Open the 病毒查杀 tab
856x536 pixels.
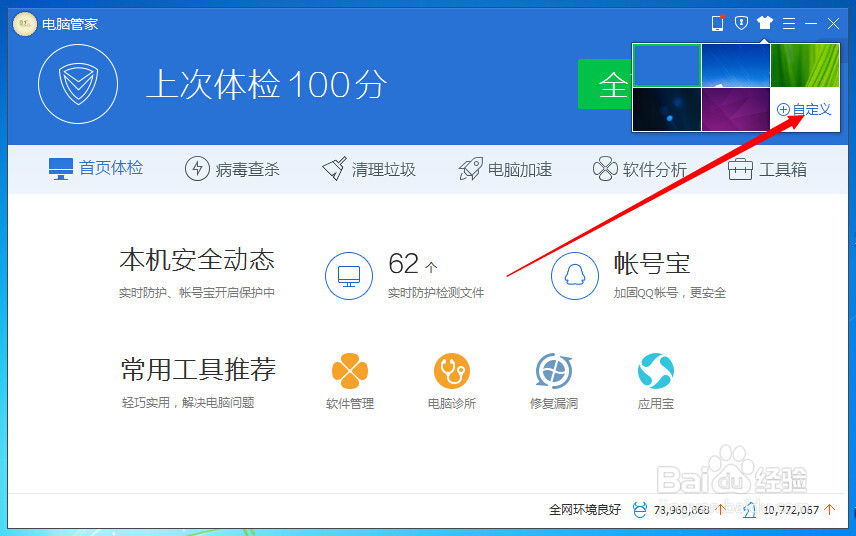[232, 169]
